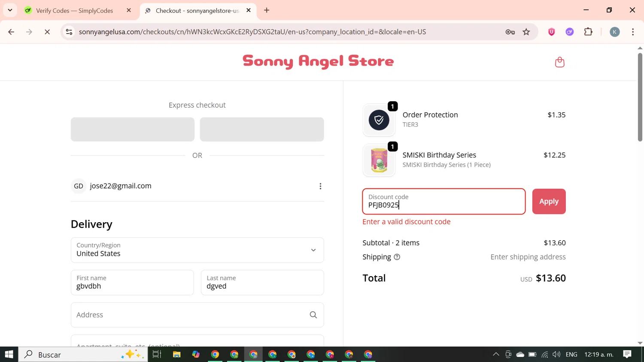This screenshot has width=644, height=362.
Task: Click second express checkout button
Action: coord(262,130)
